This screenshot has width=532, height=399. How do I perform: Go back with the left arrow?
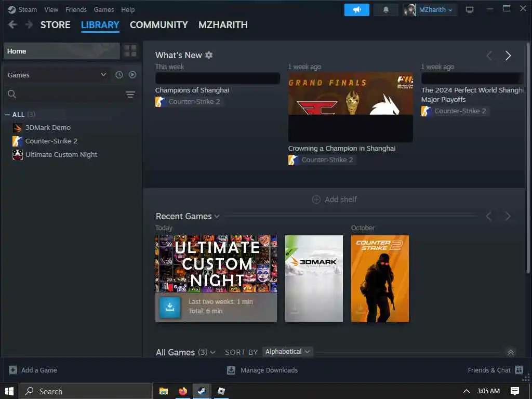pos(12,24)
